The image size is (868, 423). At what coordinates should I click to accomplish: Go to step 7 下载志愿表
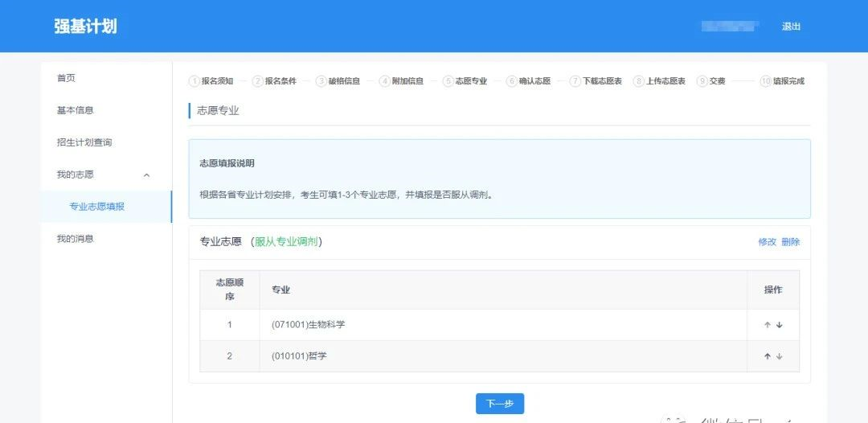(x=596, y=81)
